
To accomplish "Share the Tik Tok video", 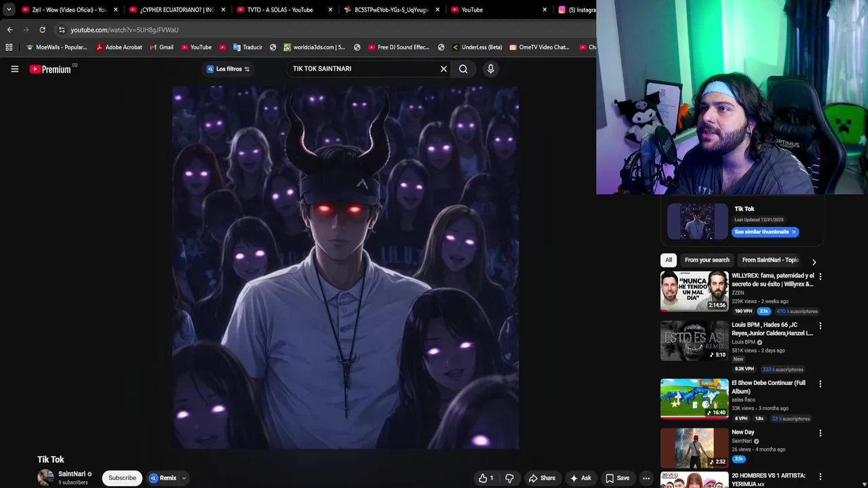I will pyautogui.click(x=542, y=478).
